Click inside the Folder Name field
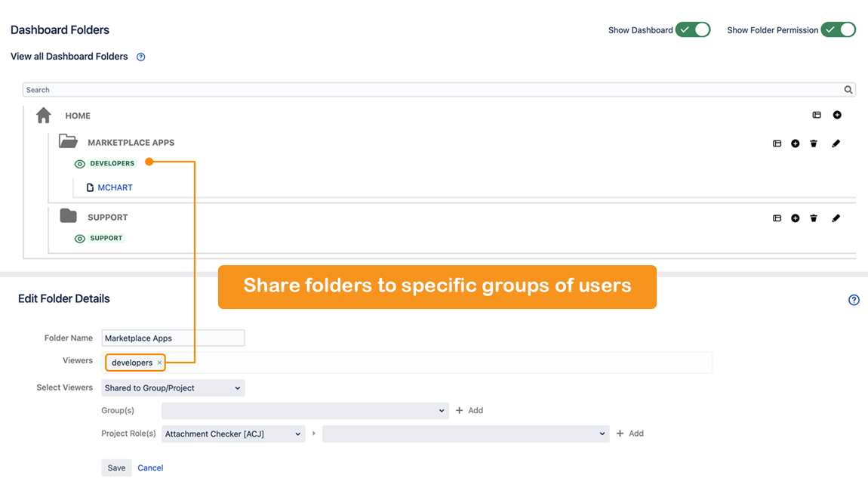The width and height of the screenshot is (868, 494). (x=173, y=338)
